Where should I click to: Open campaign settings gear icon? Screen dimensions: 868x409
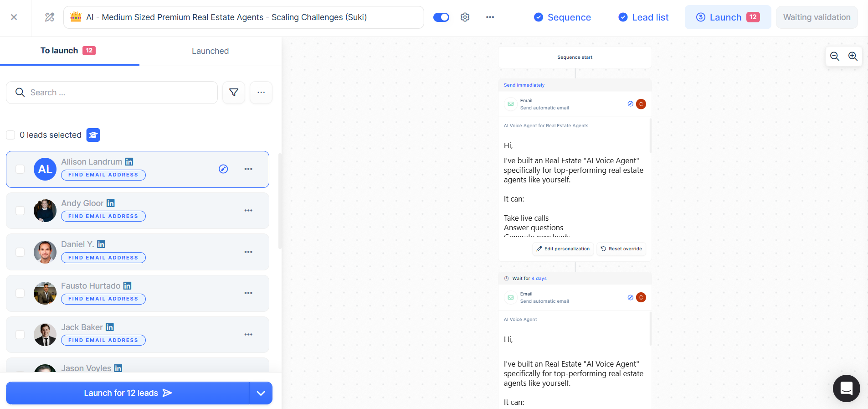click(x=465, y=17)
